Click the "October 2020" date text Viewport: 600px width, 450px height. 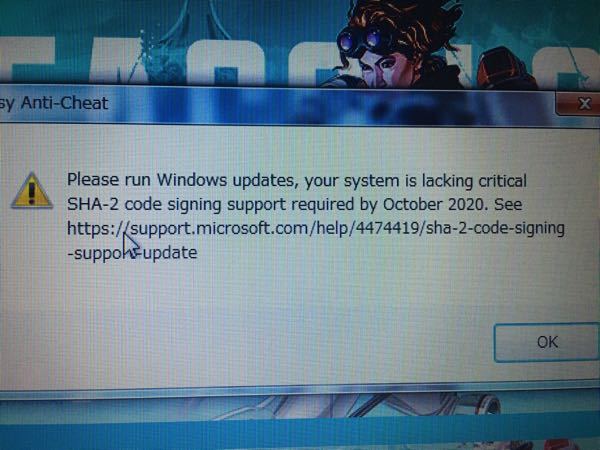[x=435, y=204]
